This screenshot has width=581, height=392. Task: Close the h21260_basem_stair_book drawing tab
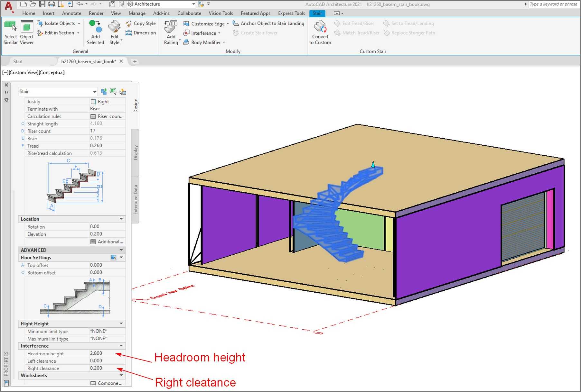121,61
